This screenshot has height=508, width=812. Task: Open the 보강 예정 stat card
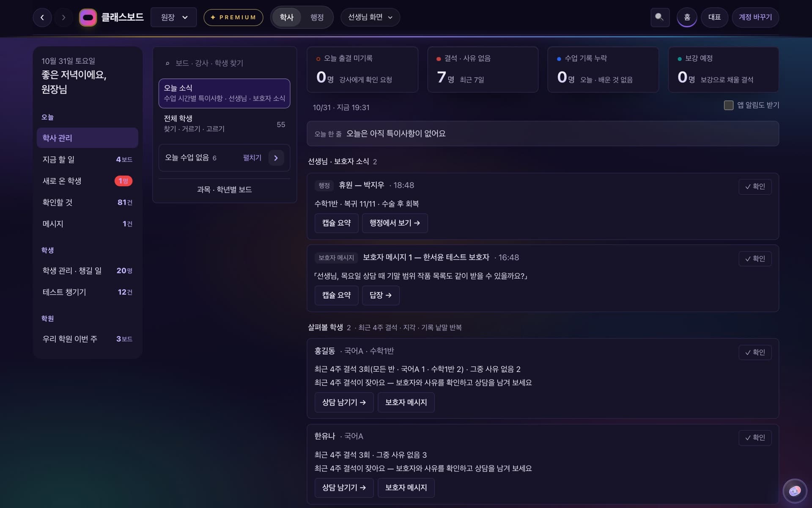(724, 69)
